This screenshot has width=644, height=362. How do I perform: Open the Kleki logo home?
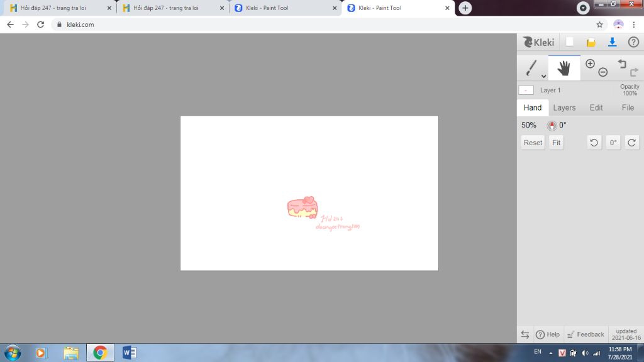tap(538, 42)
